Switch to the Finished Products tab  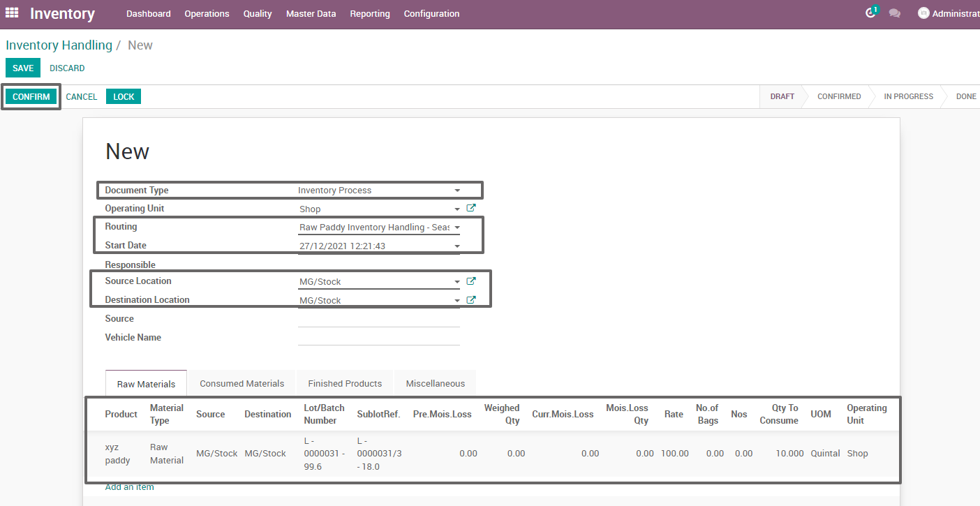[345, 383]
